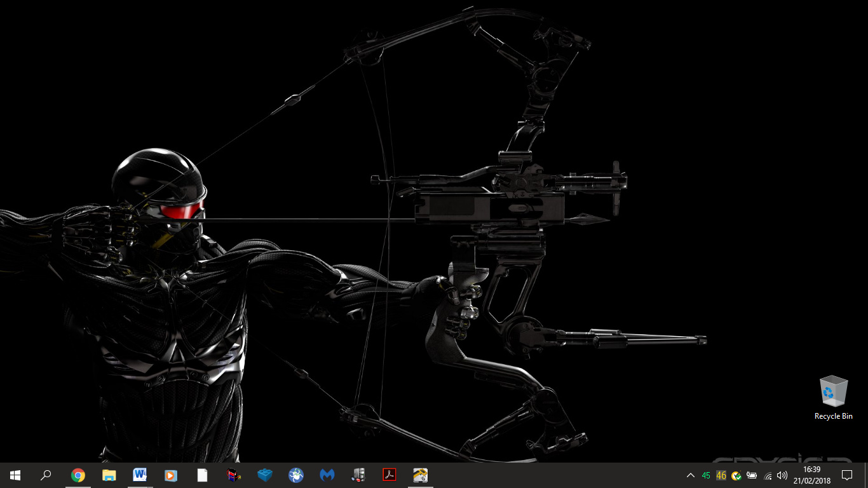This screenshot has height=488, width=868.
Task: Switch to the running ruler app icon
Action: pyautogui.click(x=420, y=475)
